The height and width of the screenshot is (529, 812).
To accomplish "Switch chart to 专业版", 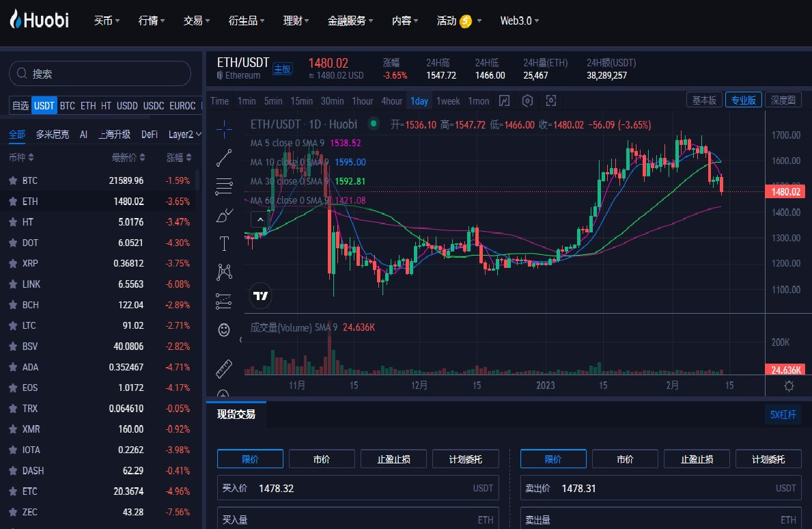I will click(x=744, y=100).
